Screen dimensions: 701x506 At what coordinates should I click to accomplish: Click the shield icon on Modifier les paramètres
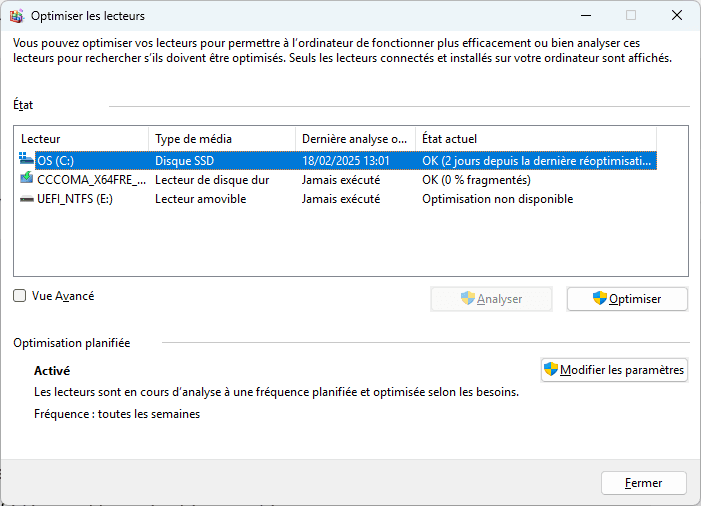pyautogui.click(x=551, y=369)
